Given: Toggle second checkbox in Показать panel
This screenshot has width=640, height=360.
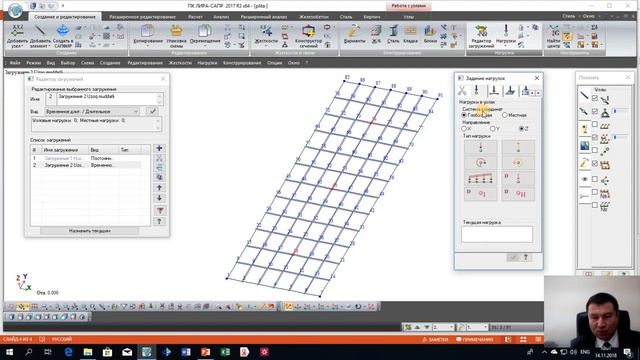Looking at the screenshot, I should tap(595, 111).
